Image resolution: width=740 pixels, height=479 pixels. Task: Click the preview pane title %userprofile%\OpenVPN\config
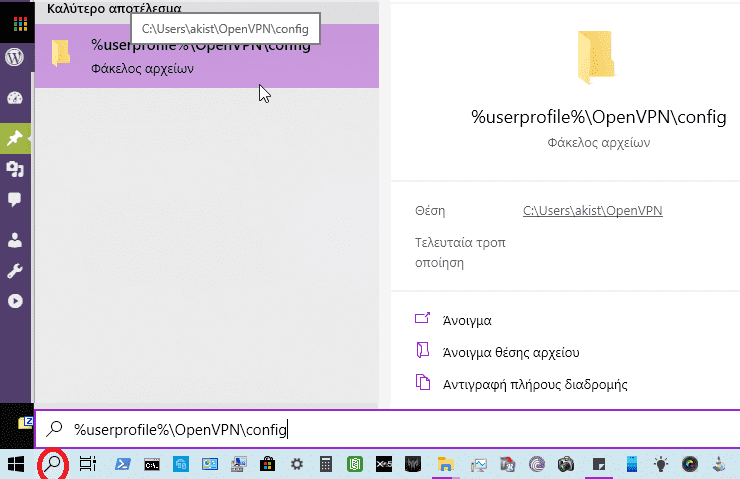[x=598, y=117]
